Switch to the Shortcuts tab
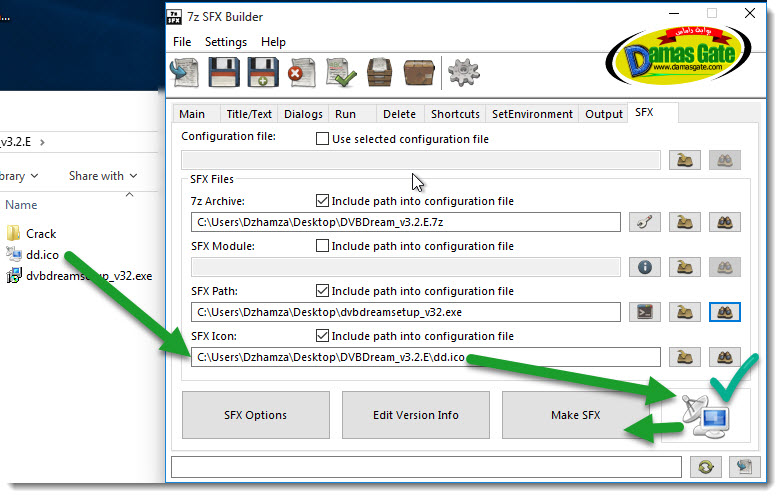This screenshot has height=498, width=782. pyautogui.click(x=455, y=114)
